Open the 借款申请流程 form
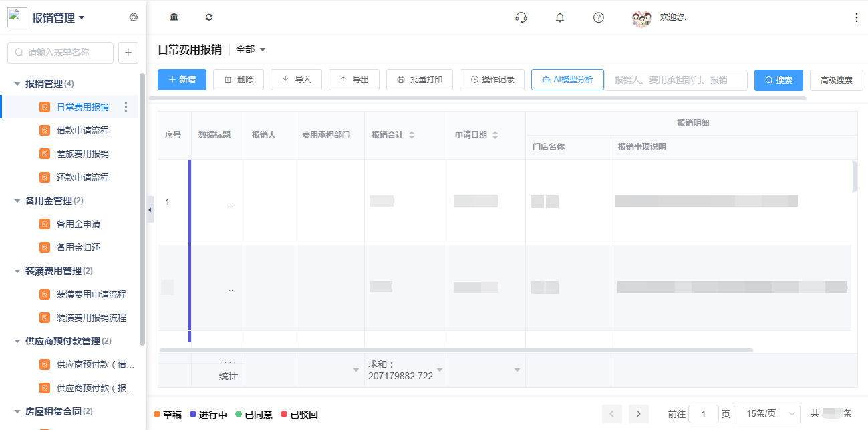Image resolution: width=868 pixels, height=430 pixels. click(x=83, y=130)
